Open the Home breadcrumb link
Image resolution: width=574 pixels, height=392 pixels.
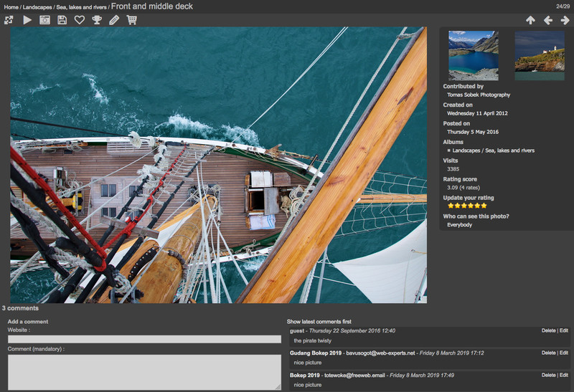coord(10,6)
